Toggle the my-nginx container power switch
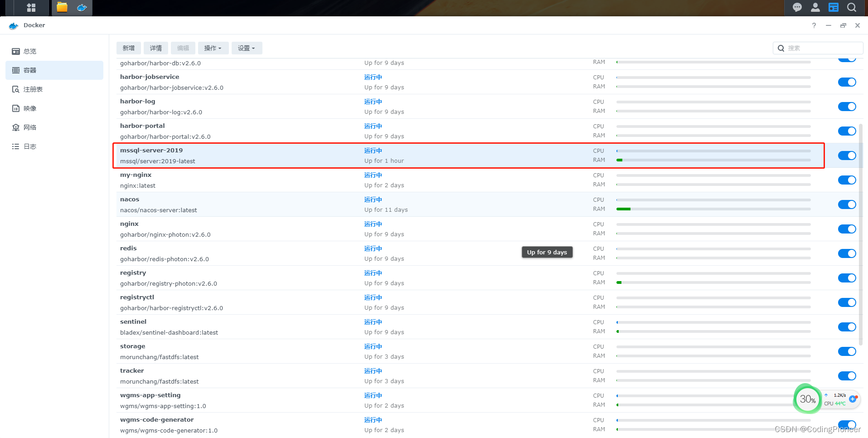Screen dimensions: 868x438 847,180
